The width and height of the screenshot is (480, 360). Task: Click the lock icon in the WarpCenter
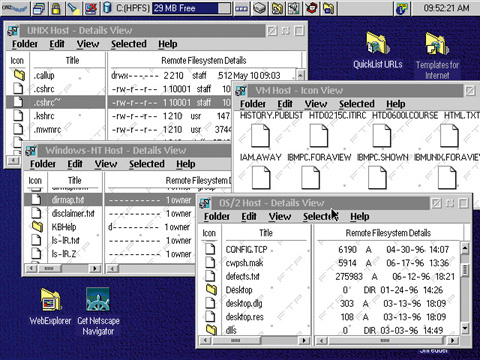pos(56,8)
